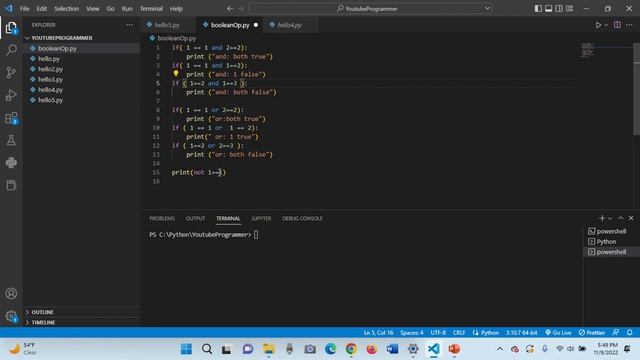Open hello2.py in the explorer
The width and height of the screenshot is (640, 360).
pos(82,69)
